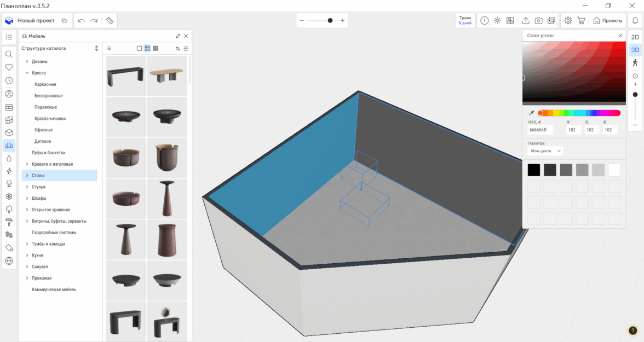Open the Проекты button

[608, 21]
